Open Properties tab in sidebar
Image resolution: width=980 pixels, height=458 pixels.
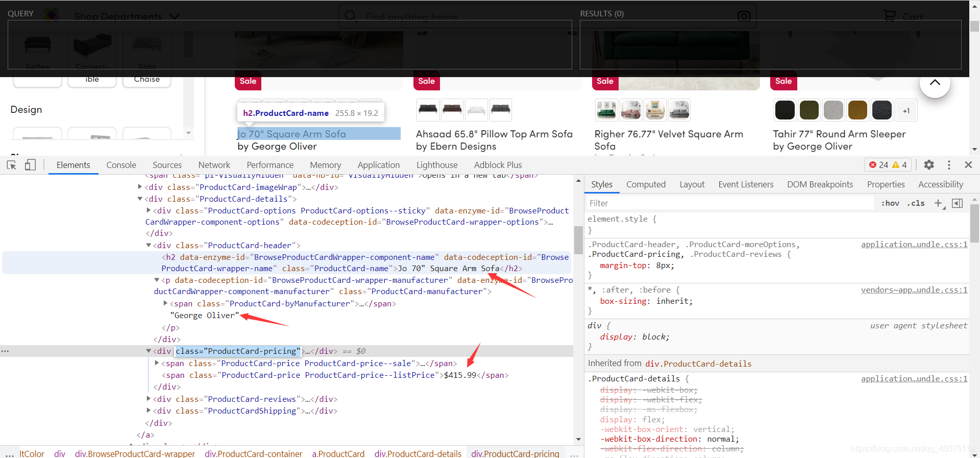886,184
